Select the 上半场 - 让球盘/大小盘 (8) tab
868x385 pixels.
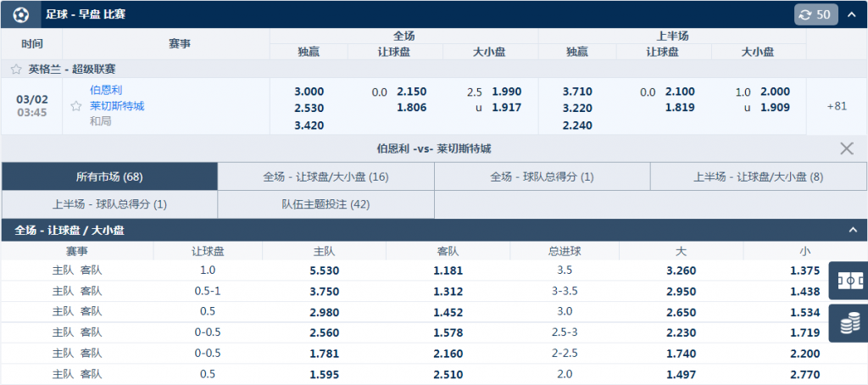[758, 176]
